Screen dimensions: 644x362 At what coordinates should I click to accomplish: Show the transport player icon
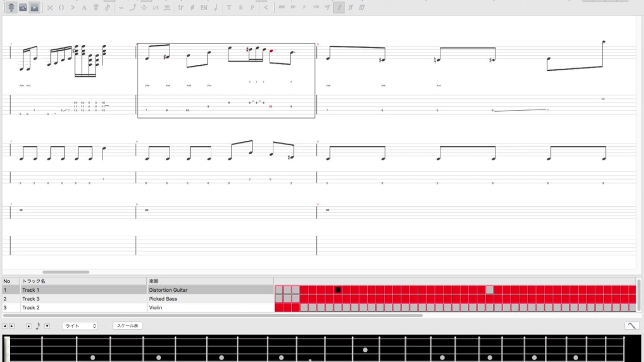pos(34,8)
